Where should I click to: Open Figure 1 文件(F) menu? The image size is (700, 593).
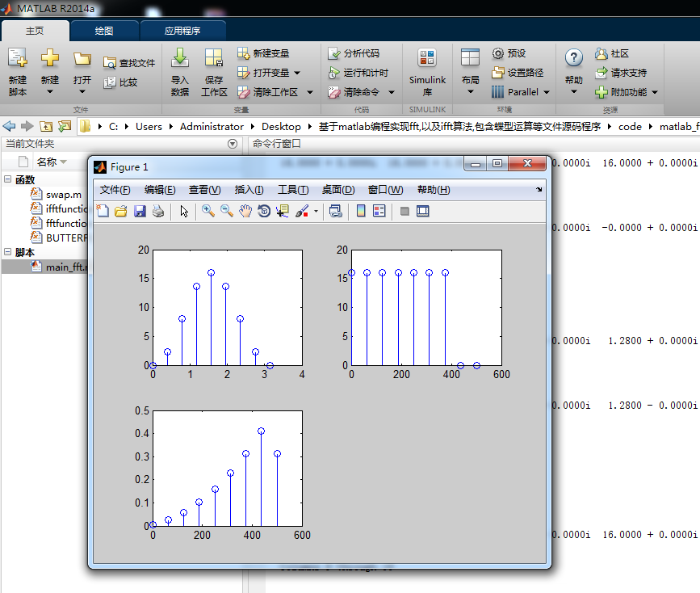coord(115,190)
